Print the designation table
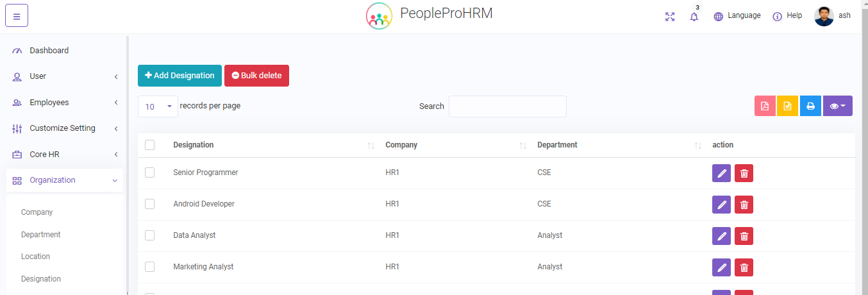Viewport: 868px width, 295px height. 810,106
